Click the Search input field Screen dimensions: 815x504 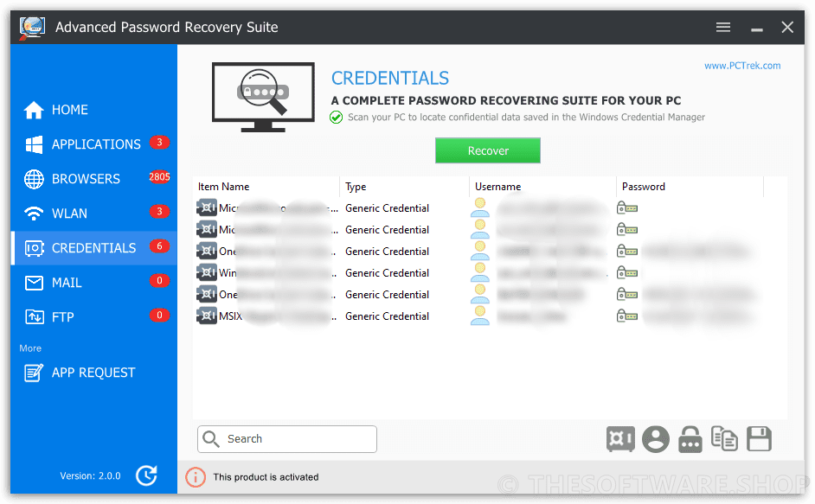pyautogui.click(x=287, y=439)
